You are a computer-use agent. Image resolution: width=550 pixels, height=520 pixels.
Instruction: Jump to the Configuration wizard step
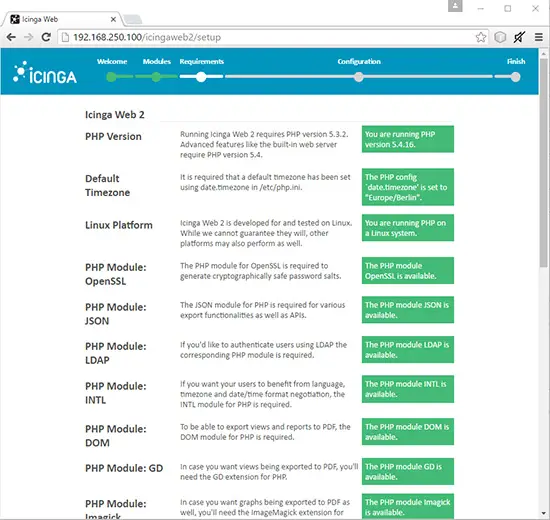(359, 61)
